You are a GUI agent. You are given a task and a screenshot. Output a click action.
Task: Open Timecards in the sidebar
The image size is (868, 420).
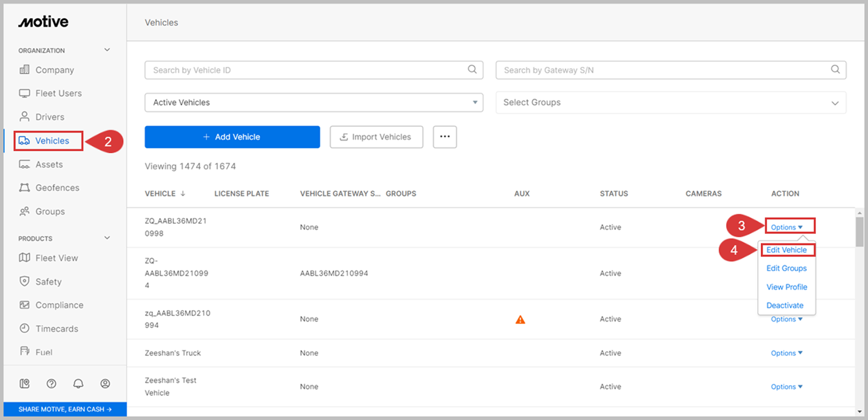tap(57, 328)
